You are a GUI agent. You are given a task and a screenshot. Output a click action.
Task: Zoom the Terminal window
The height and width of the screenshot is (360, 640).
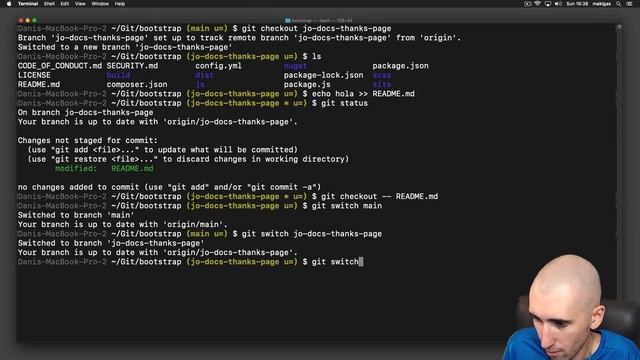34,20
